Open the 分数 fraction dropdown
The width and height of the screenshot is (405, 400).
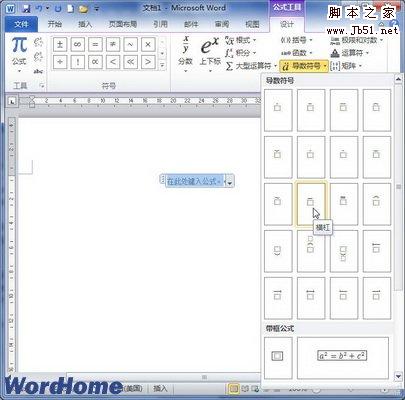click(x=185, y=54)
